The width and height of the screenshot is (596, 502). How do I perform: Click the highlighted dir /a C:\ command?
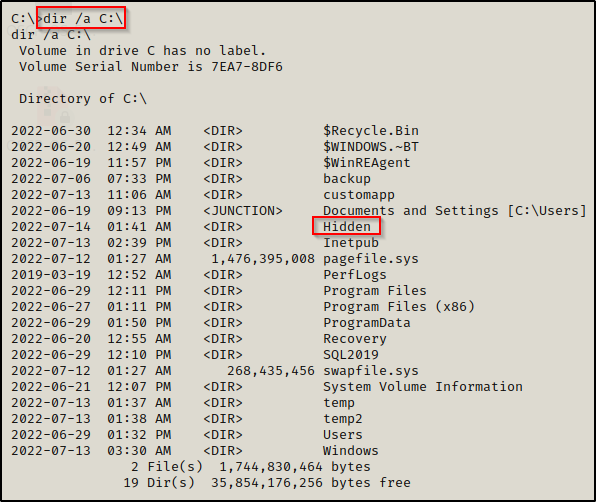[x=83, y=18]
